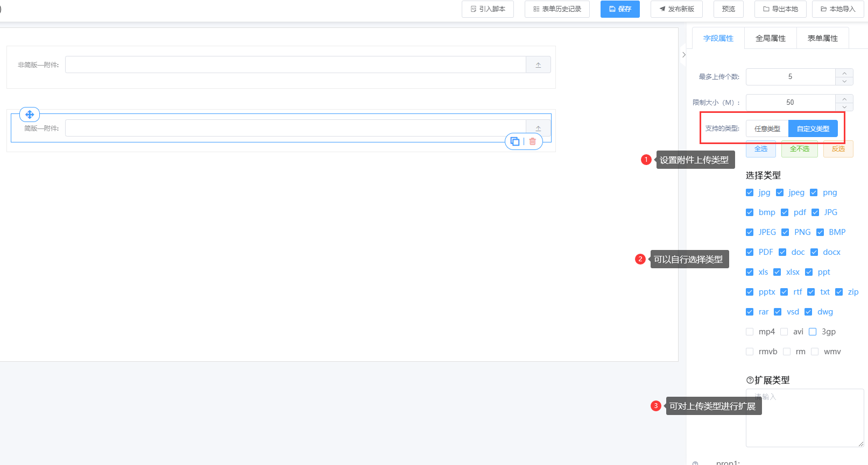Uncheck the lowercase jpeg checkbox
This screenshot has height=465, width=868.
[780, 192]
